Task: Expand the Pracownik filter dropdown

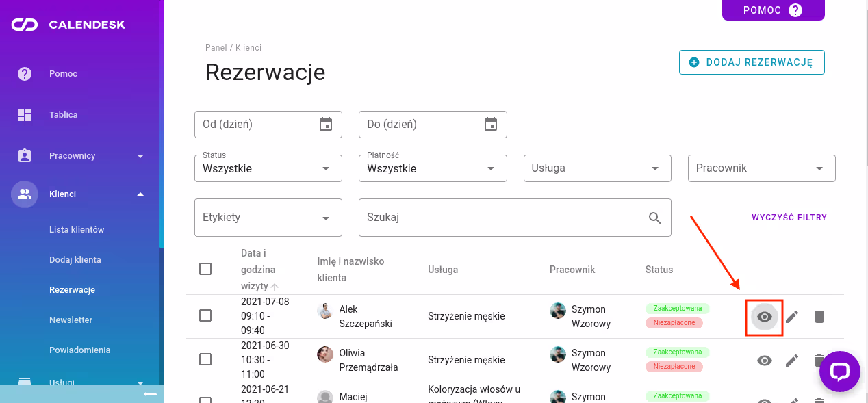Action: (x=761, y=168)
